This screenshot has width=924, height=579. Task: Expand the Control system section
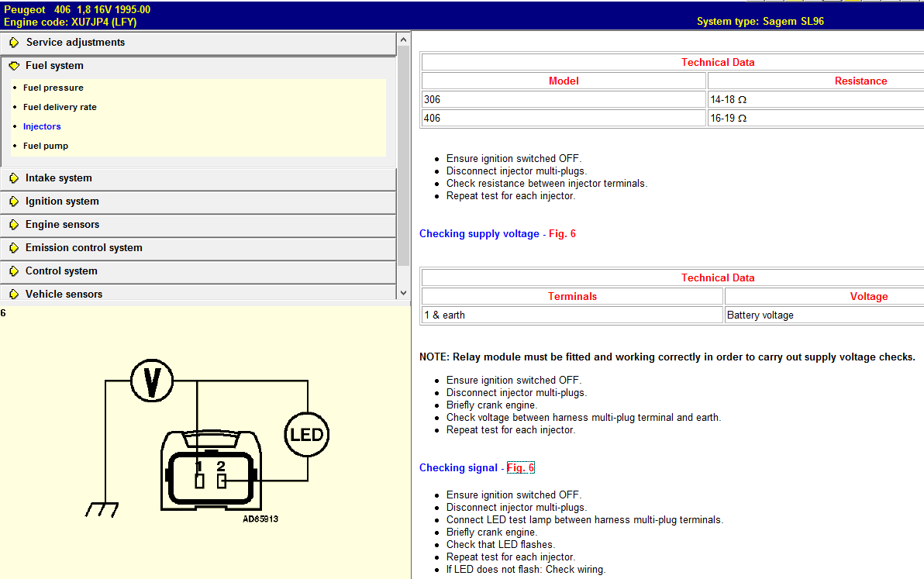pyautogui.click(x=61, y=271)
